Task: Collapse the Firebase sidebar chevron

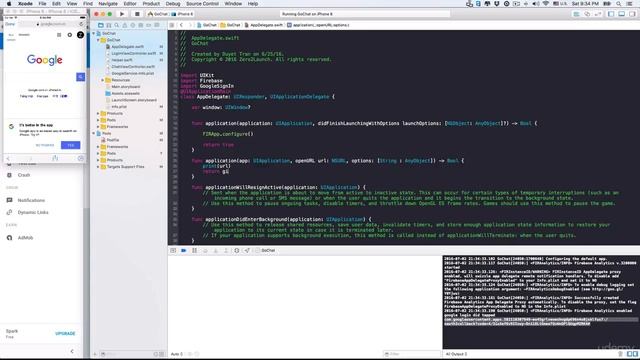Action: (72, 351)
